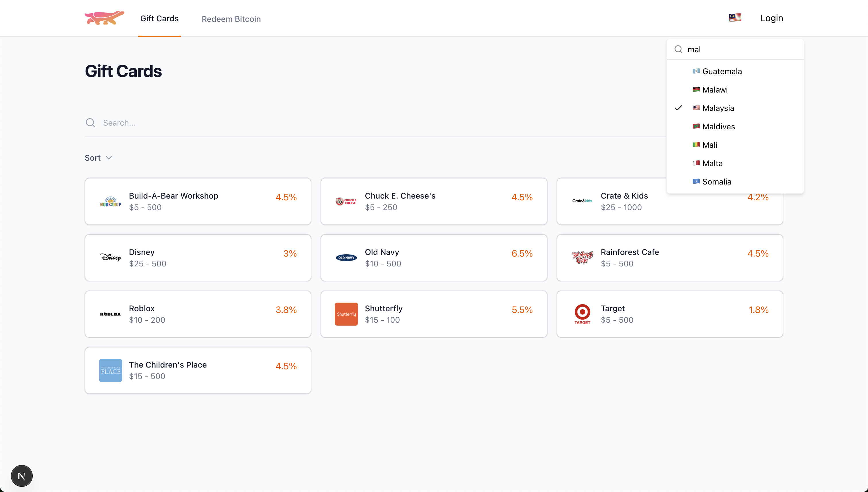This screenshot has width=868, height=492.
Task: Click the $10 - 200 Roblox price range
Action: click(147, 320)
